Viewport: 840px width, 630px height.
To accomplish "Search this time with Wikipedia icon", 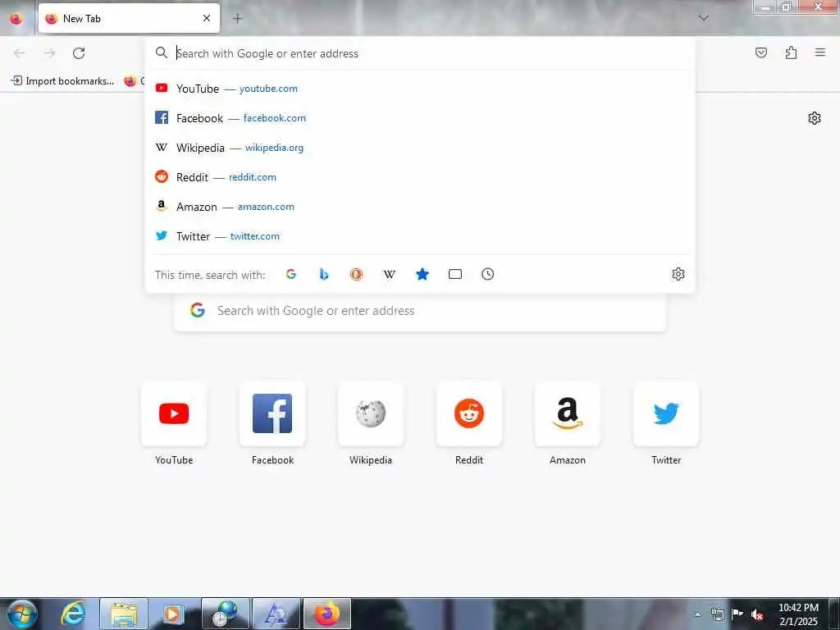I will pyautogui.click(x=390, y=274).
